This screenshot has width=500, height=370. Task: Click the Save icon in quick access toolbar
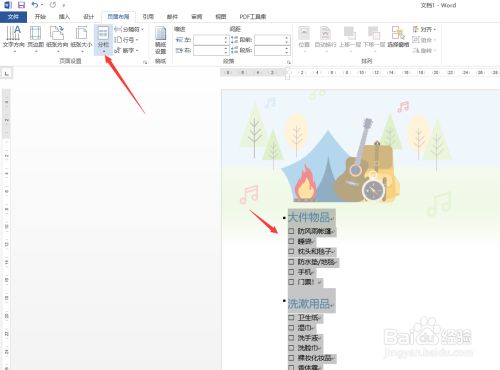[x=21, y=5]
